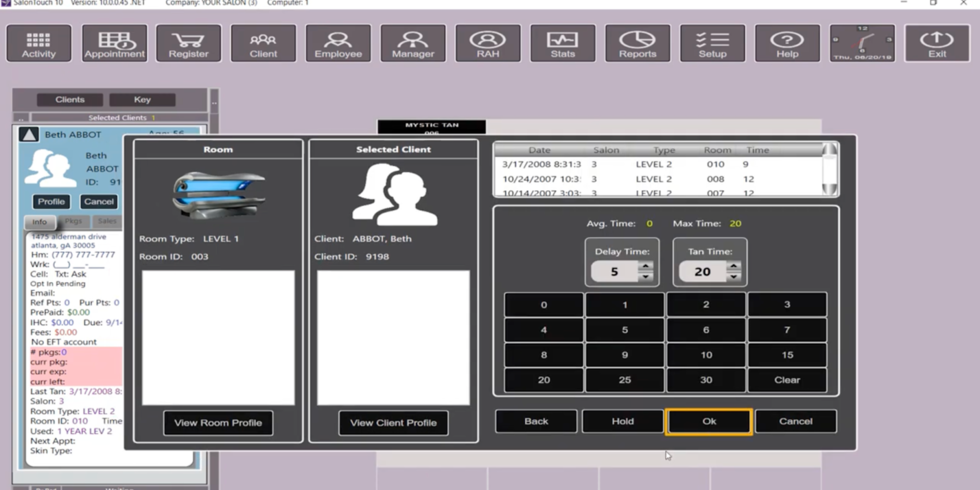Switch to the Sales tab
The image size is (980, 490).
[107, 221]
